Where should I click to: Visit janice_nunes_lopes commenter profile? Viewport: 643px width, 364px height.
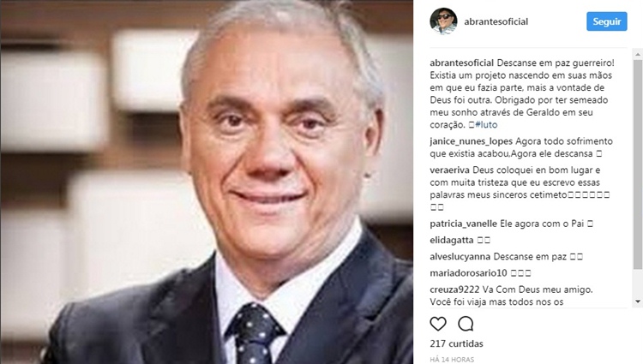(x=471, y=141)
